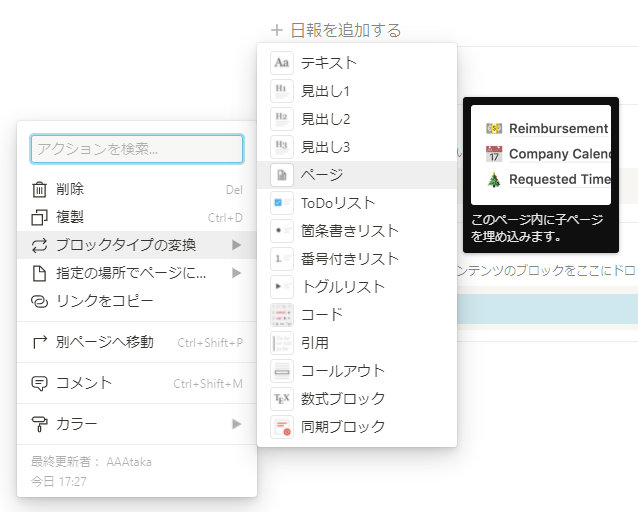This screenshot has height=512, width=638.
Task: Click the page icon beside 指定の場所でページに
Action: (x=39, y=273)
